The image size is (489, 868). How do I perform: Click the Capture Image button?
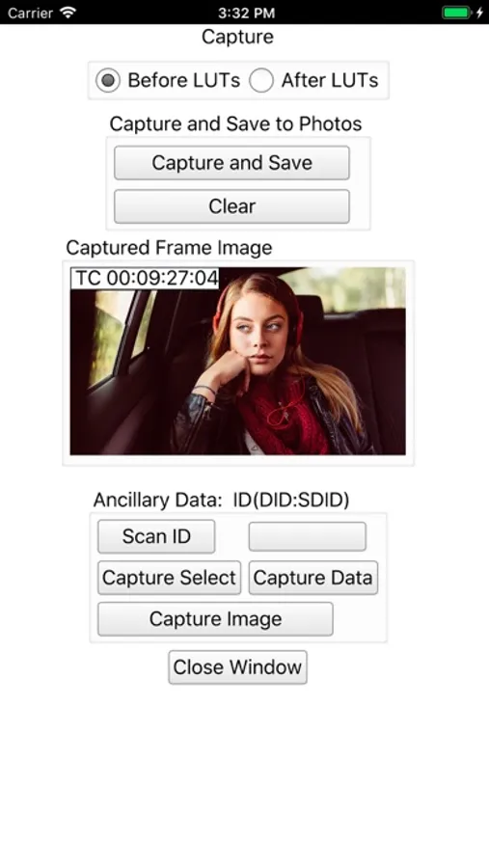[215, 619]
